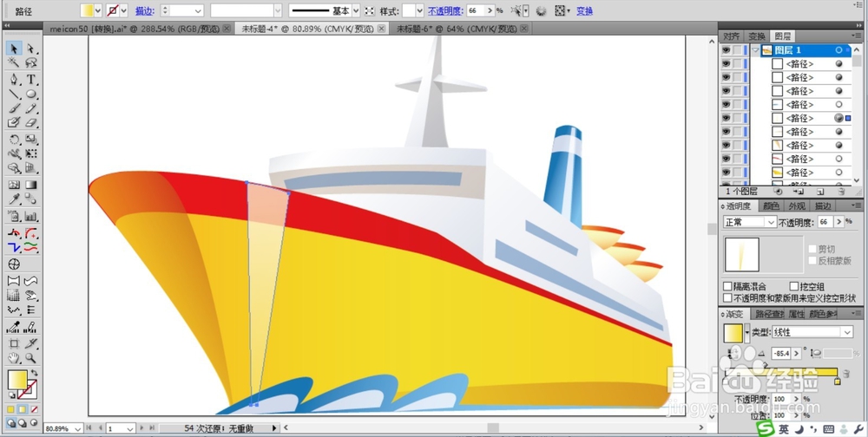Click the delete layer trash icon

pyautogui.click(x=841, y=192)
